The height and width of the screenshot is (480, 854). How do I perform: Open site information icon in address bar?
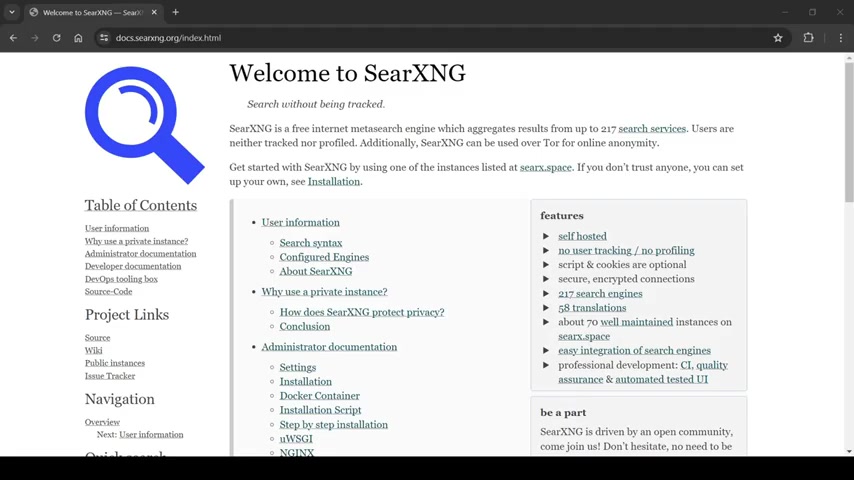[x=104, y=38]
